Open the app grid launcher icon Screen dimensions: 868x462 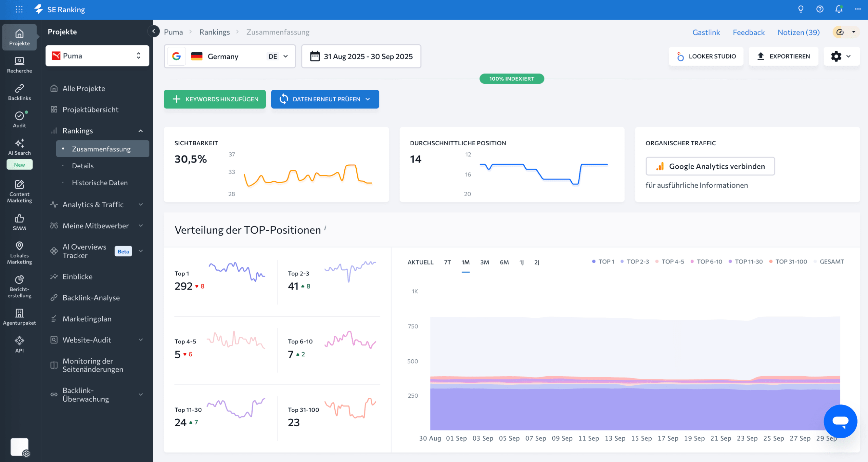click(19, 9)
